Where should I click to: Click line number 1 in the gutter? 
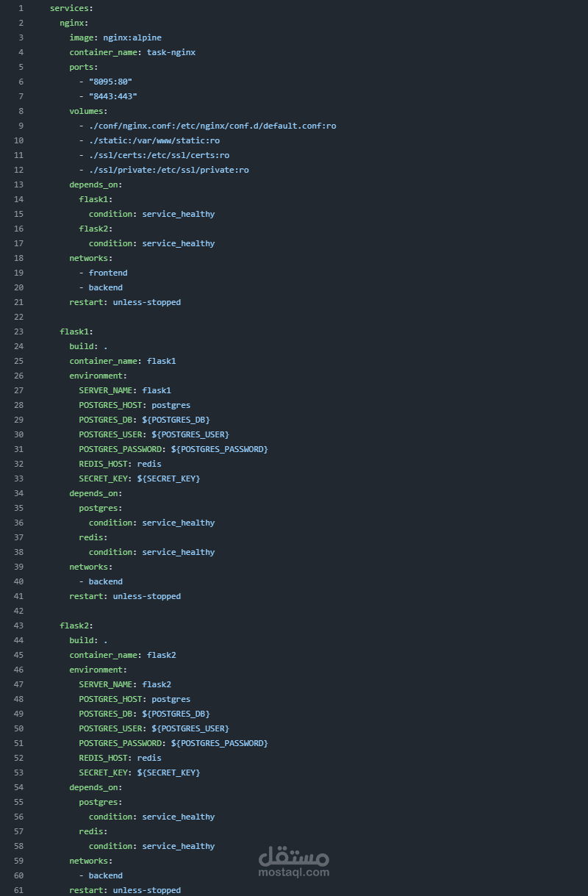pyautogui.click(x=21, y=8)
